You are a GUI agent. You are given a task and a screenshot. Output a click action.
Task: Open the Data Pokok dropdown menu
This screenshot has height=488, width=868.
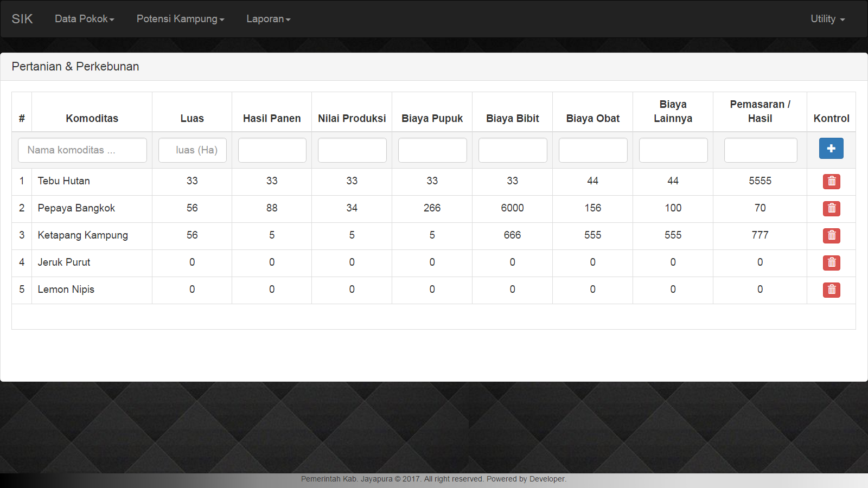[x=84, y=19]
